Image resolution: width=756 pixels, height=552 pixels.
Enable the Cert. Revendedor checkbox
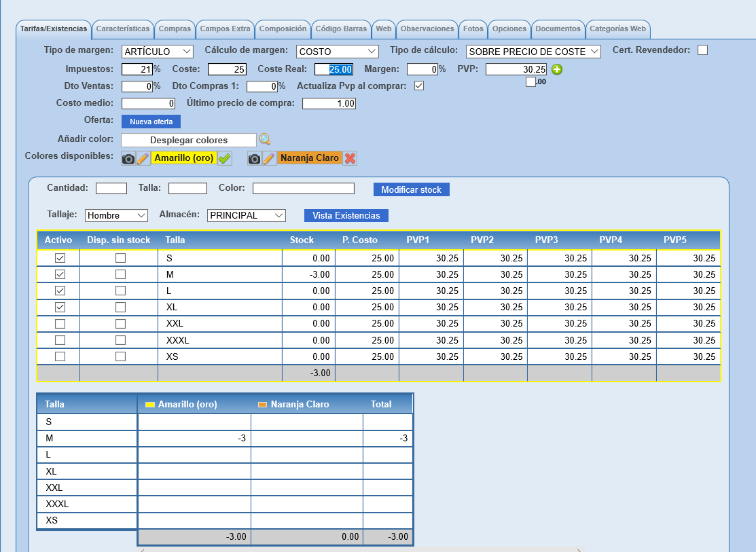coord(703,50)
